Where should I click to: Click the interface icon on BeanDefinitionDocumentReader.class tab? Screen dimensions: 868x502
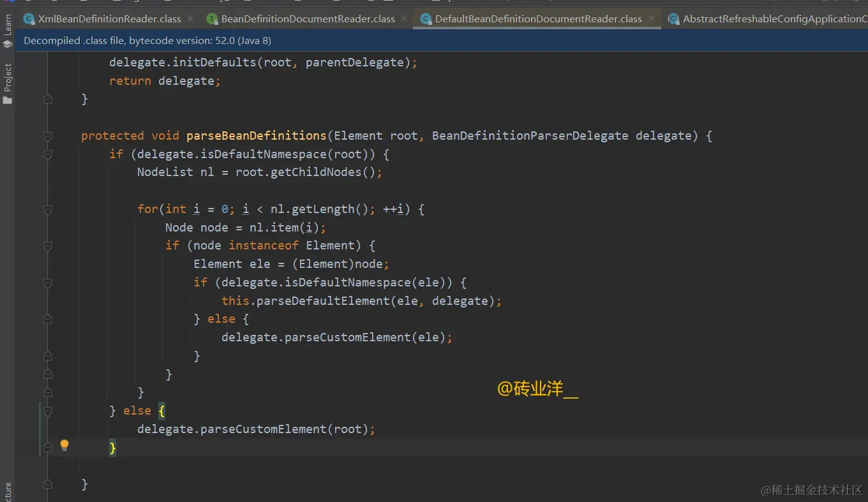tap(213, 19)
